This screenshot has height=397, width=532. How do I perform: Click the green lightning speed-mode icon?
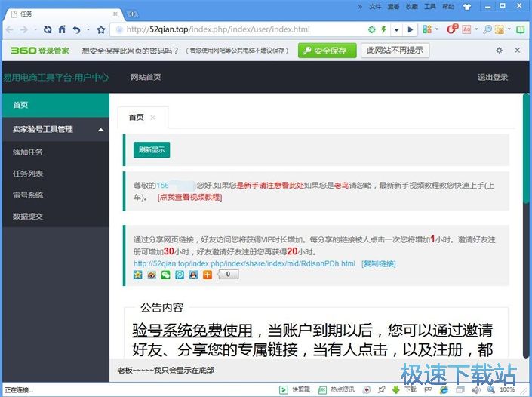click(x=384, y=29)
